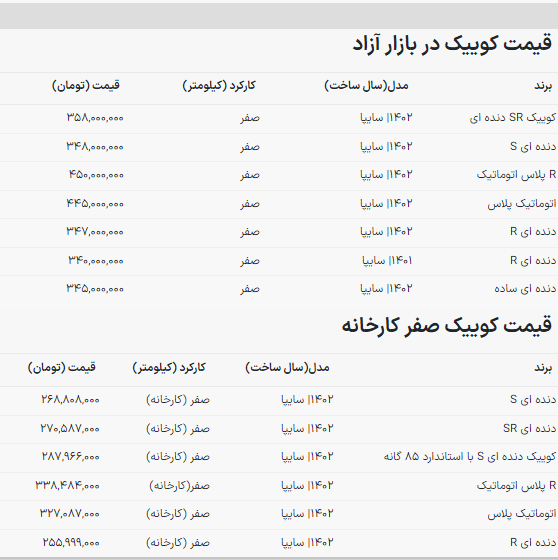Click the heading 'قیمت کوییک در بازار آزاد'
The height and width of the screenshot is (559, 558).
coord(452,44)
